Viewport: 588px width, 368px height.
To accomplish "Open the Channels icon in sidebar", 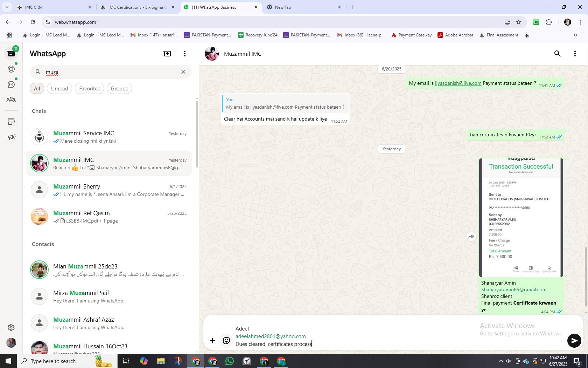I will coord(11,84).
